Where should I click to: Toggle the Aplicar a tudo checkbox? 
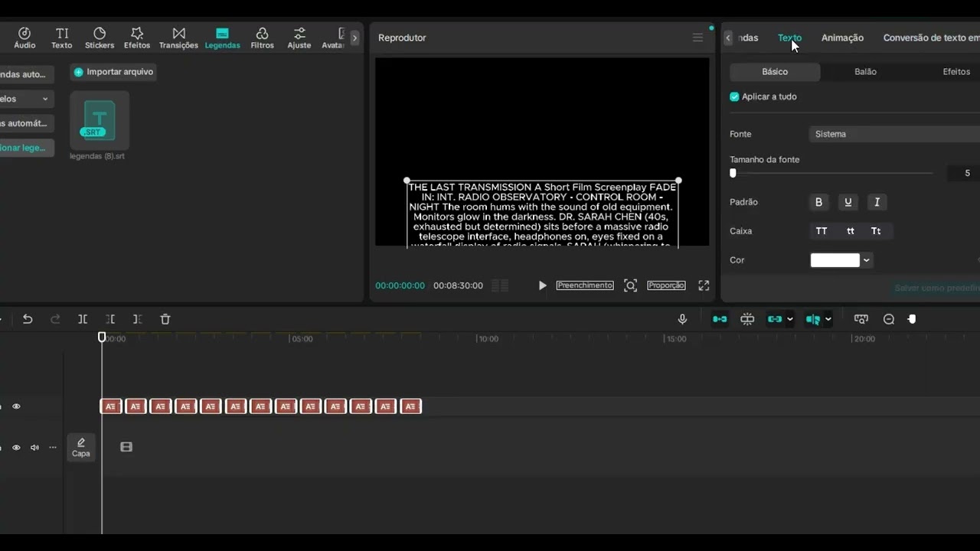point(734,96)
